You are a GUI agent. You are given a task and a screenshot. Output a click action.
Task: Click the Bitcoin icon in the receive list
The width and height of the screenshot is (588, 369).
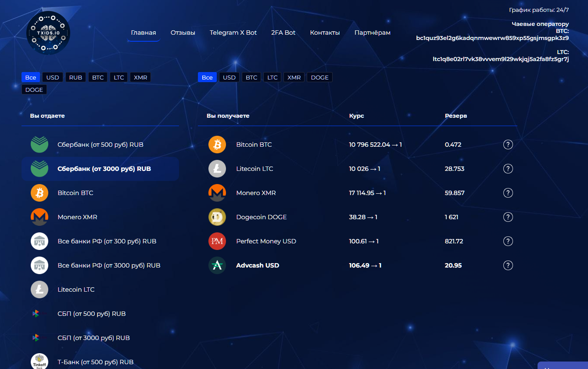[x=217, y=145]
